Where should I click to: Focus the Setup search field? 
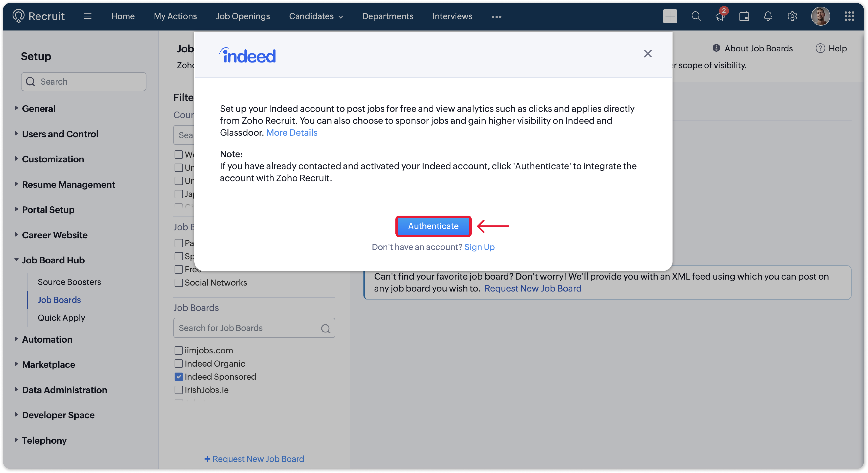[x=84, y=82]
